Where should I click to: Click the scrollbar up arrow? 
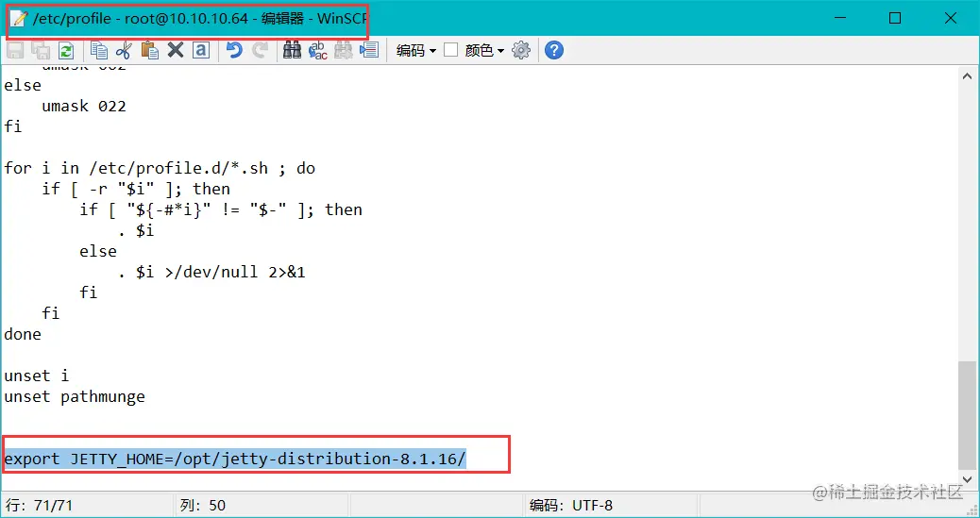point(968,75)
